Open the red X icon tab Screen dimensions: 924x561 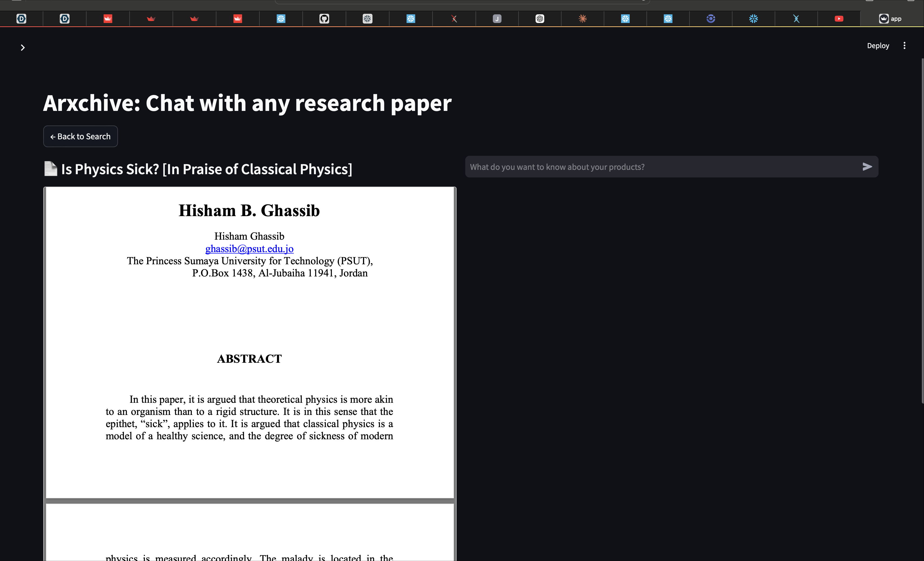(454, 19)
